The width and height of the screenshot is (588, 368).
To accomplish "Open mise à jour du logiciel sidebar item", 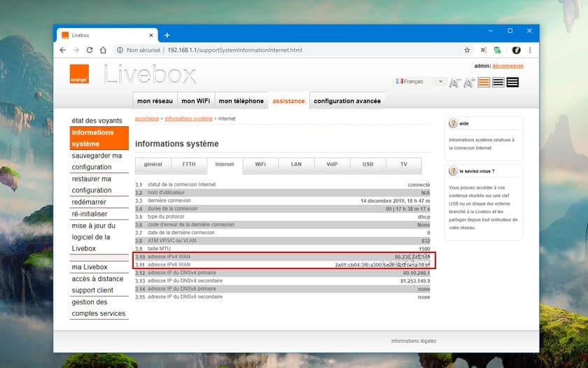I will click(x=99, y=237).
